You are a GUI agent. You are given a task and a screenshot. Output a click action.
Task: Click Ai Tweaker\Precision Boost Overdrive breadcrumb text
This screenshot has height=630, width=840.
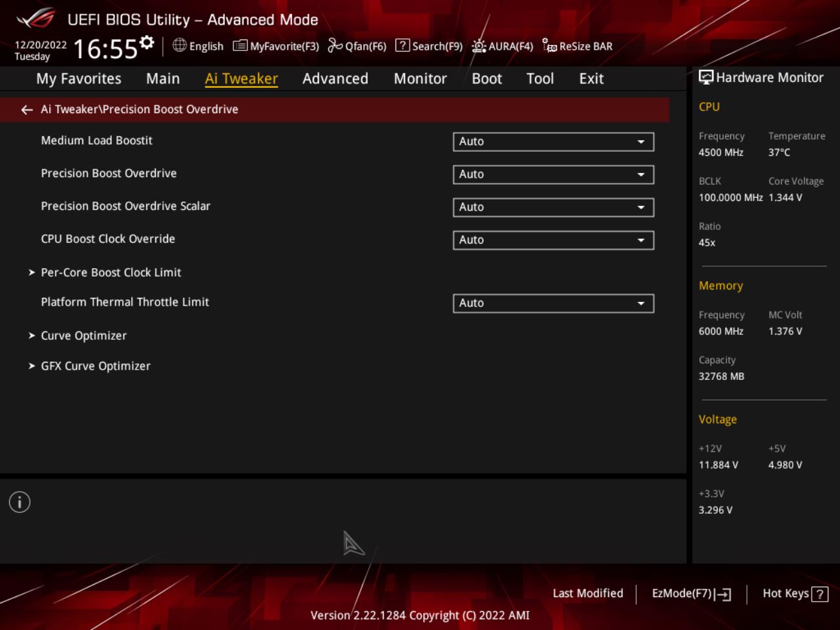coord(140,109)
